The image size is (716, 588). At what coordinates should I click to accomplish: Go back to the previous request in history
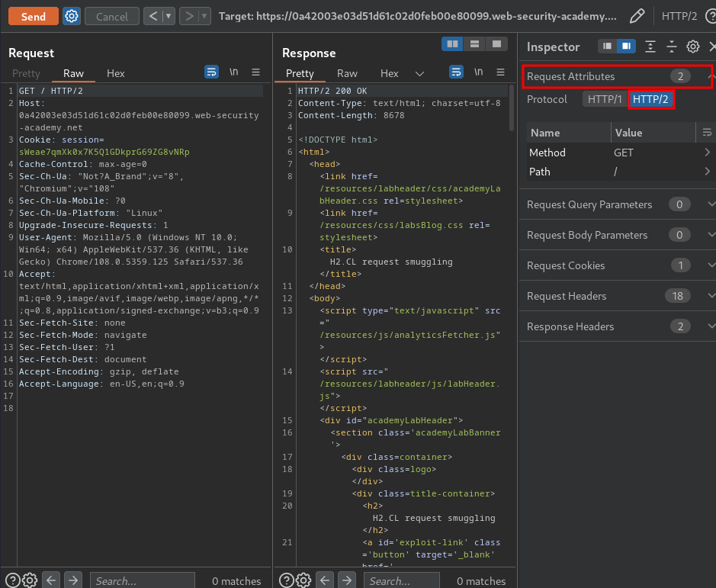pyautogui.click(x=153, y=17)
